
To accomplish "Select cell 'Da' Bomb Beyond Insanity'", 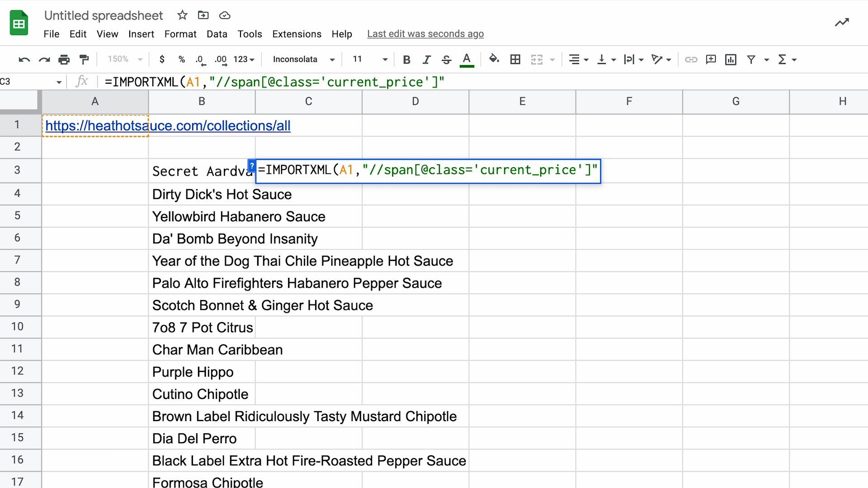I will point(202,238).
